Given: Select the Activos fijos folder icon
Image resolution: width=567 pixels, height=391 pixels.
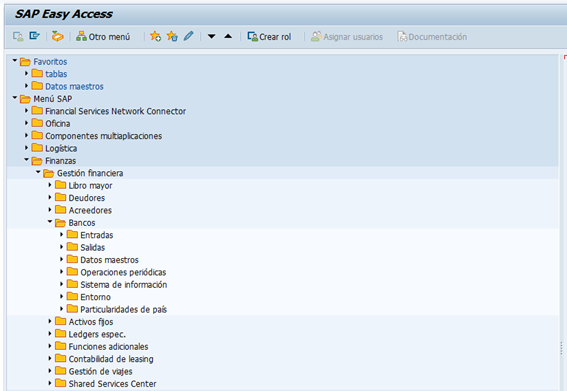Looking at the screenshot, I should pyautogui.click(x=60, y=321).
